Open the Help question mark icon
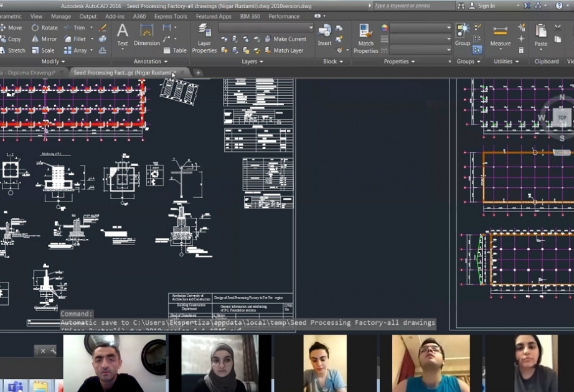 559,6
